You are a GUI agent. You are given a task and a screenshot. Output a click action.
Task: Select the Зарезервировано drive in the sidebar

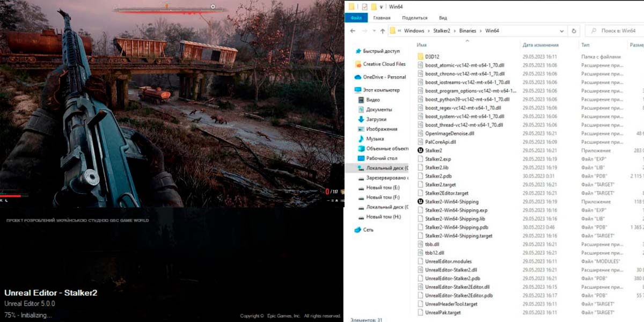pyautogui.click(x=383, y=178)
